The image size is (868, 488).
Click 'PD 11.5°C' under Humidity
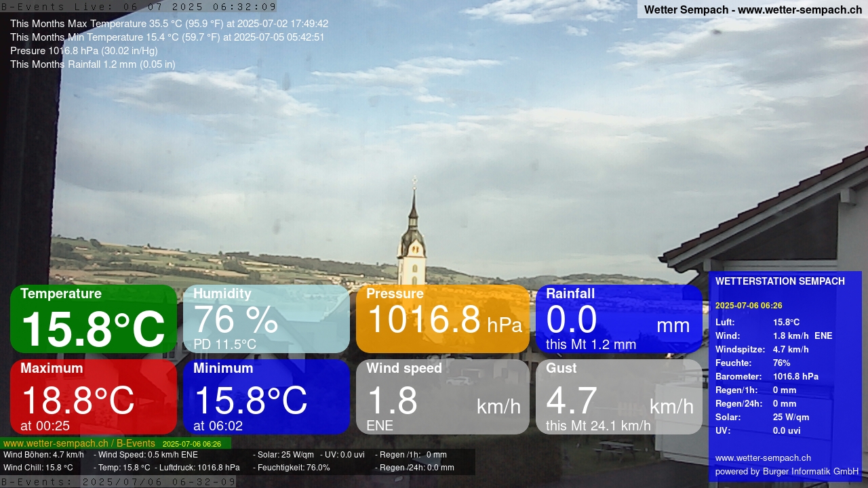[224, 344]
